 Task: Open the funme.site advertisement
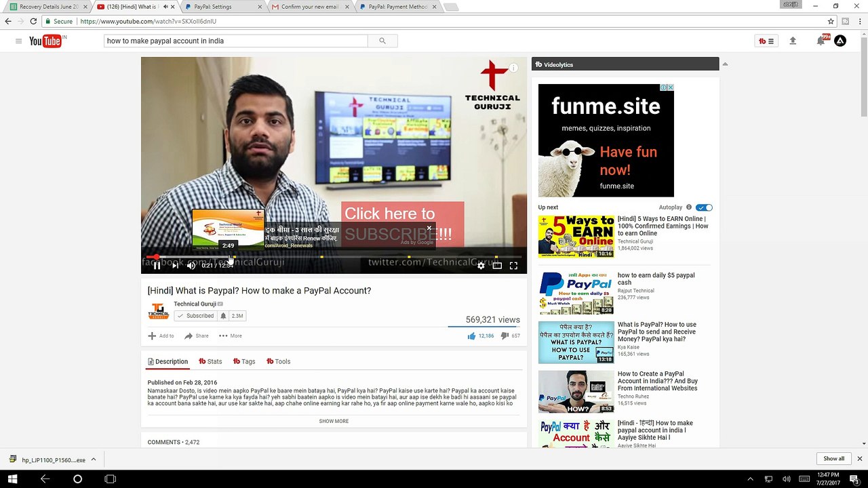[606, 140]
